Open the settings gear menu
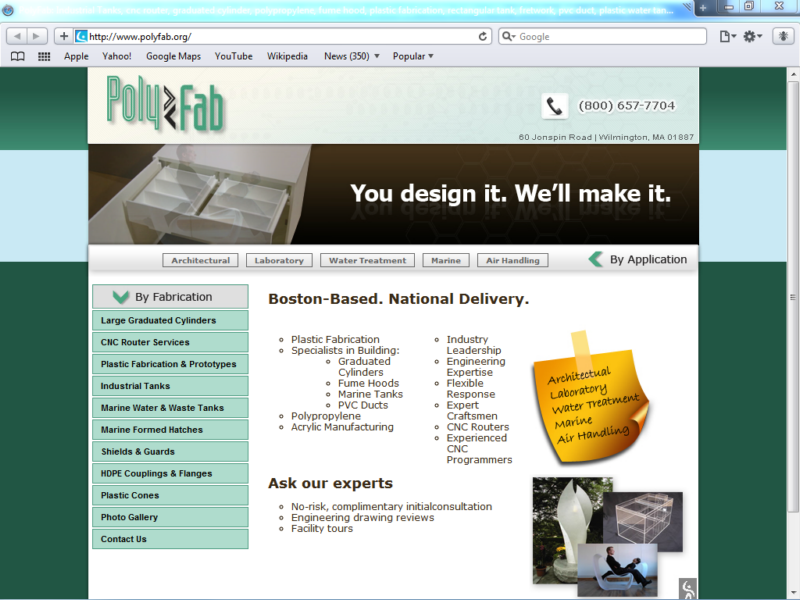The width and height of the screenshot is (800, 600). [753, 36]
